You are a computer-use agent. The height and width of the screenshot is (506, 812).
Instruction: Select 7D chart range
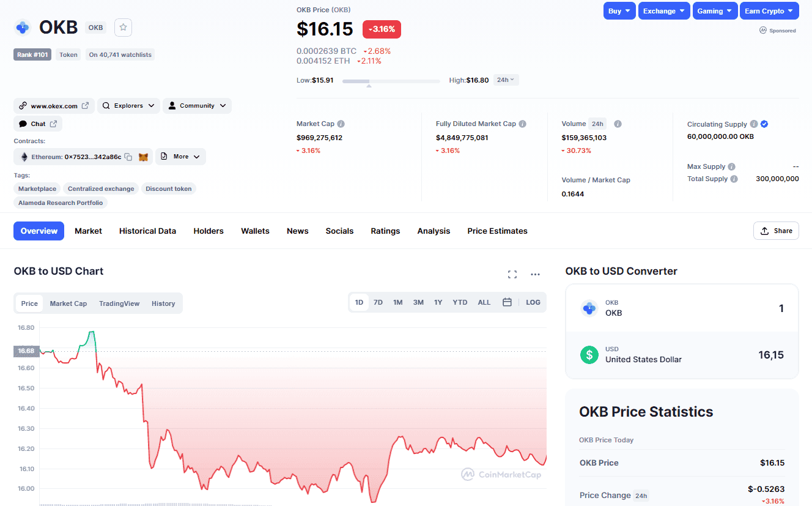click(378, 302)
